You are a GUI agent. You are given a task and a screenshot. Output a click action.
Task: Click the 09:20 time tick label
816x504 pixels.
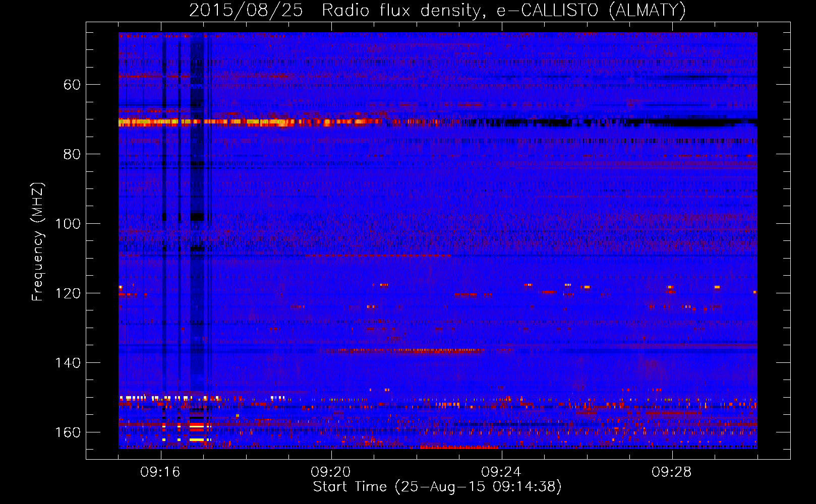[x=331, y=472]
